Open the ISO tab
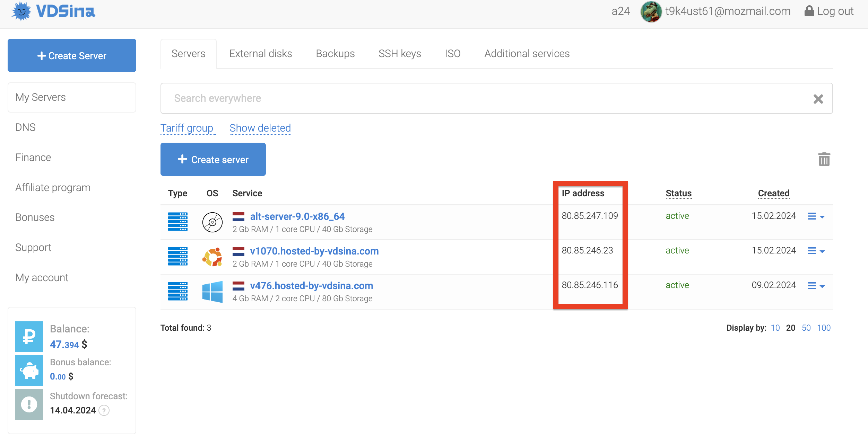Screen dimensions: 868x446 (453, 54)
